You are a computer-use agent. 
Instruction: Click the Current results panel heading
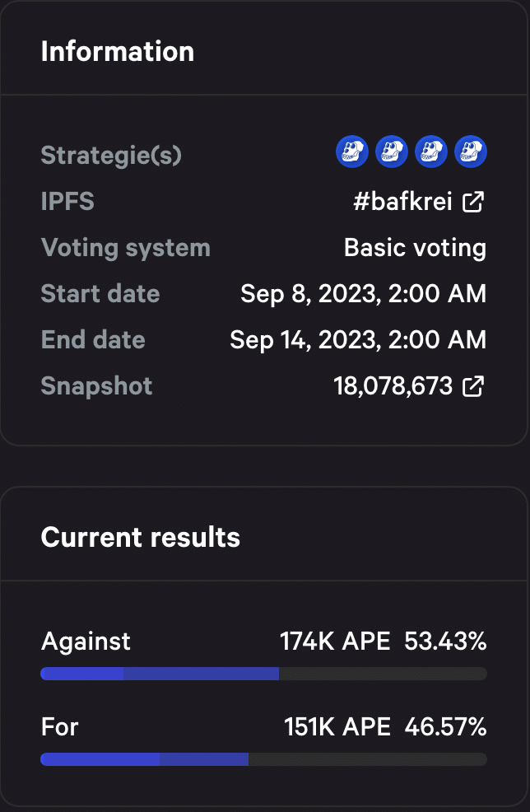point(140,537)
